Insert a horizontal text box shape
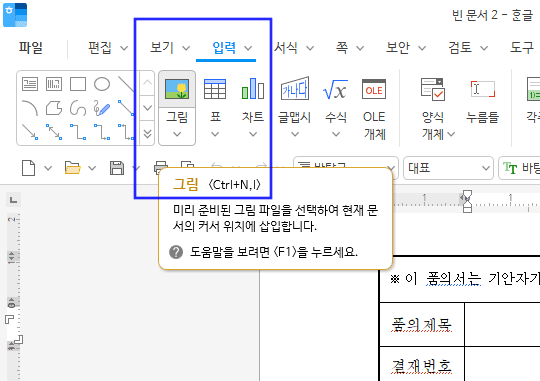 point(30,84)
